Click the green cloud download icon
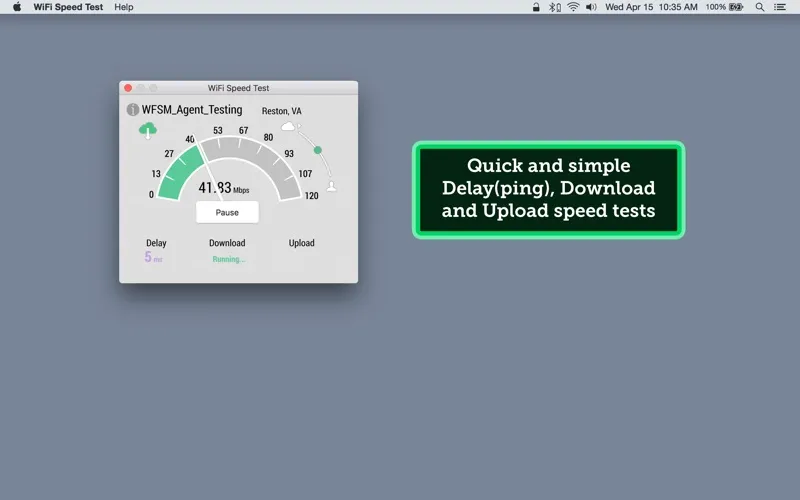800x500 pixels. (x=148, y=130)
